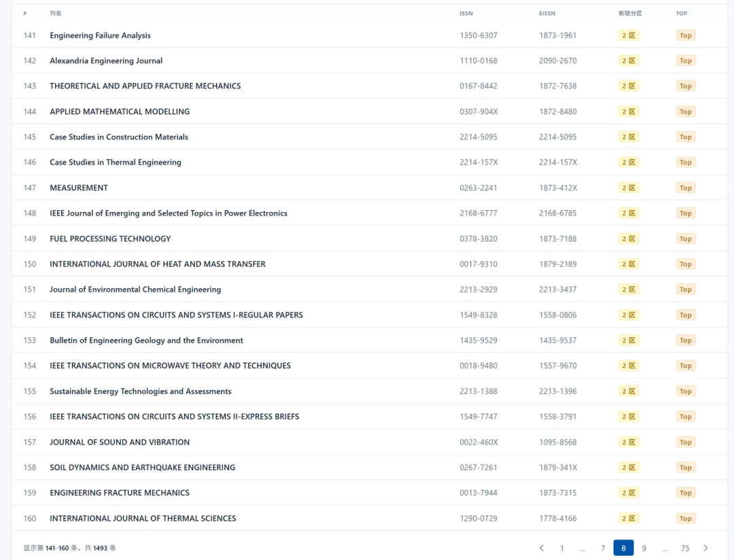
Task: Select ISSN 0022-460X cell
Action: click(x=478, y=442)
